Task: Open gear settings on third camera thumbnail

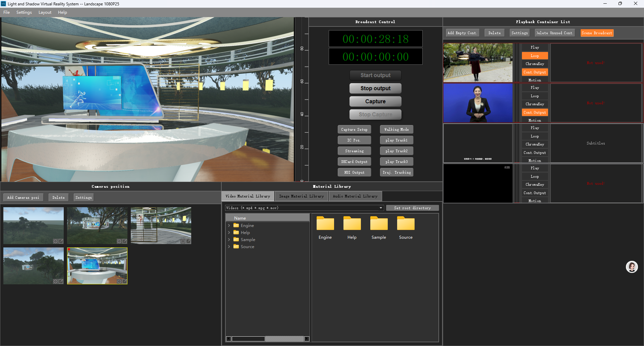Action: (x=183, y=241)
